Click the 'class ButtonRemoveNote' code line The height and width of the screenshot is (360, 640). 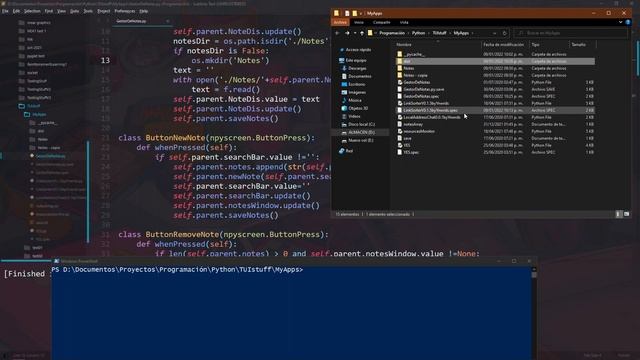click(x=223, y=235)
